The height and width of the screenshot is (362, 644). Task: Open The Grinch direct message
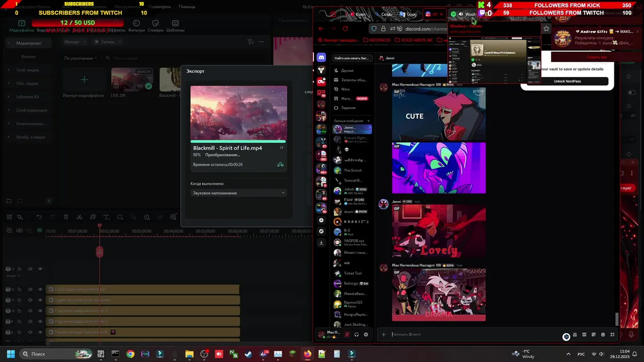point(352,170)
